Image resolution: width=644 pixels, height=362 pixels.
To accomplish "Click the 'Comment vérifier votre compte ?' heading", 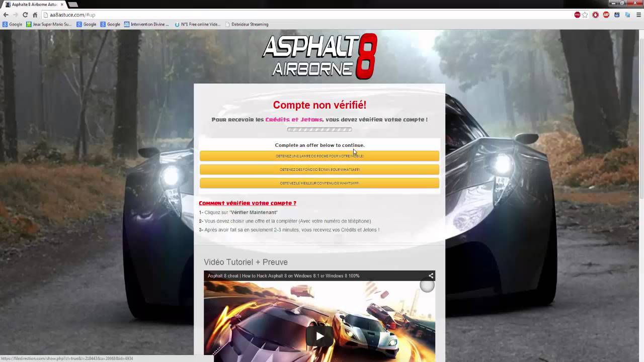I will pos(248,203).
